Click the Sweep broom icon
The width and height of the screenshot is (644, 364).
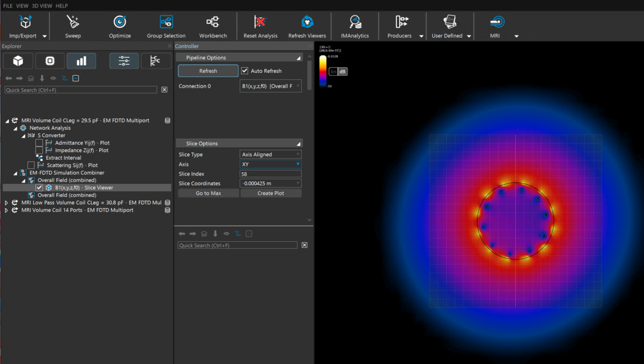(73, 22)
